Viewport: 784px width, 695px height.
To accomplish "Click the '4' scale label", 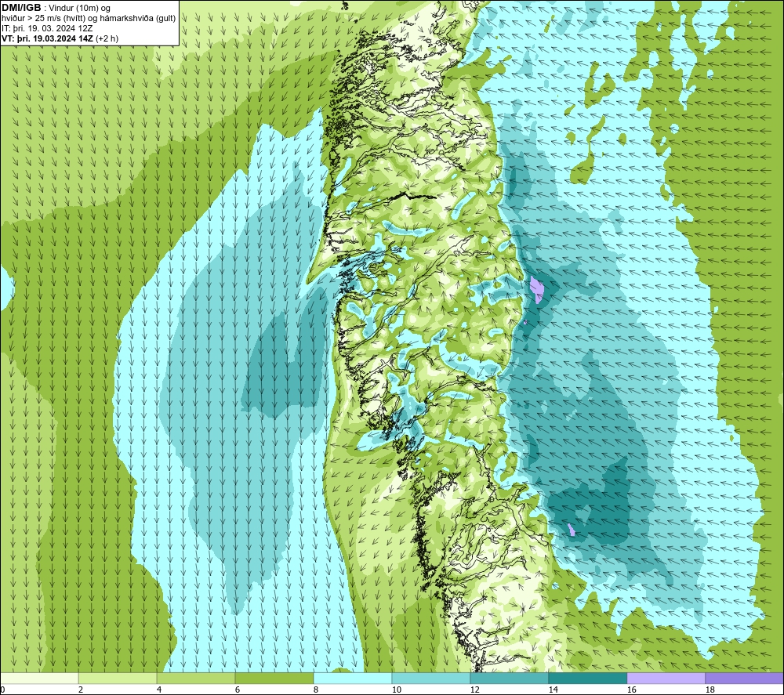I will coord(159,690).
